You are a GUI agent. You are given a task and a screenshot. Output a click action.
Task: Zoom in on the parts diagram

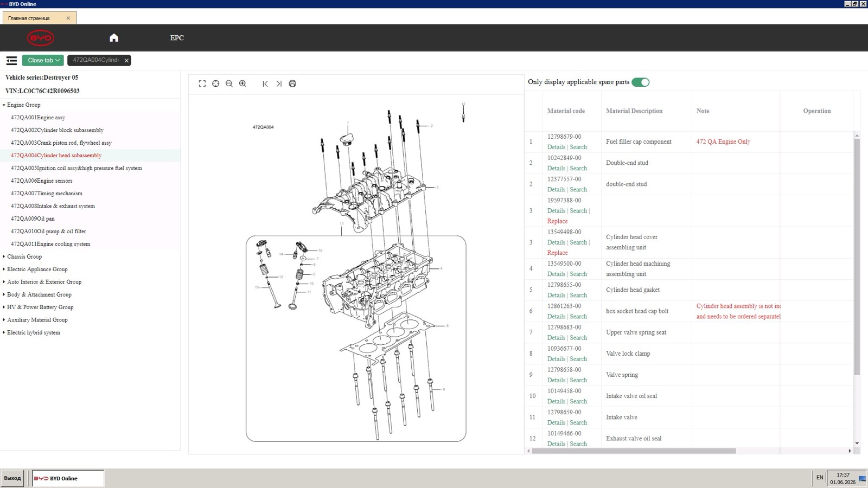[x=242, y=84]
